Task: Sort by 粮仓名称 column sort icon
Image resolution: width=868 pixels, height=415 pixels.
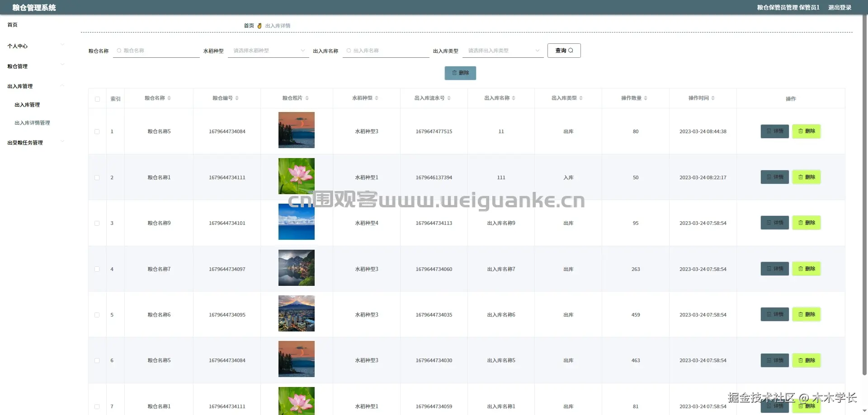Action: click(169, 98)
